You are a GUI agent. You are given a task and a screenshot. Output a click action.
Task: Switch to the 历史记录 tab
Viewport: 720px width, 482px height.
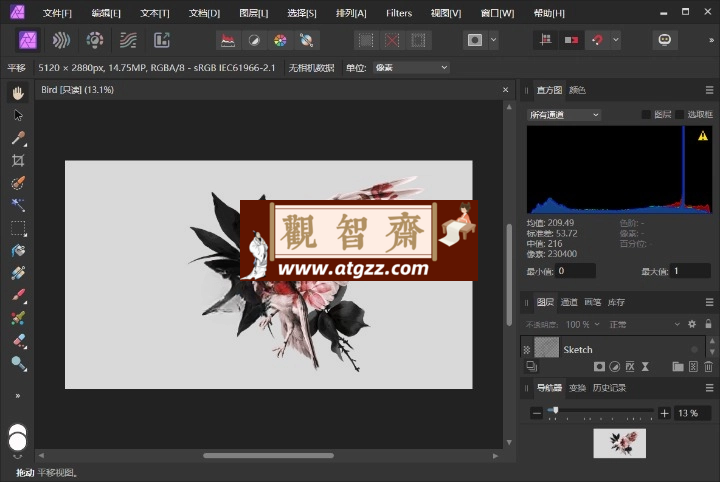pos(609,388)
